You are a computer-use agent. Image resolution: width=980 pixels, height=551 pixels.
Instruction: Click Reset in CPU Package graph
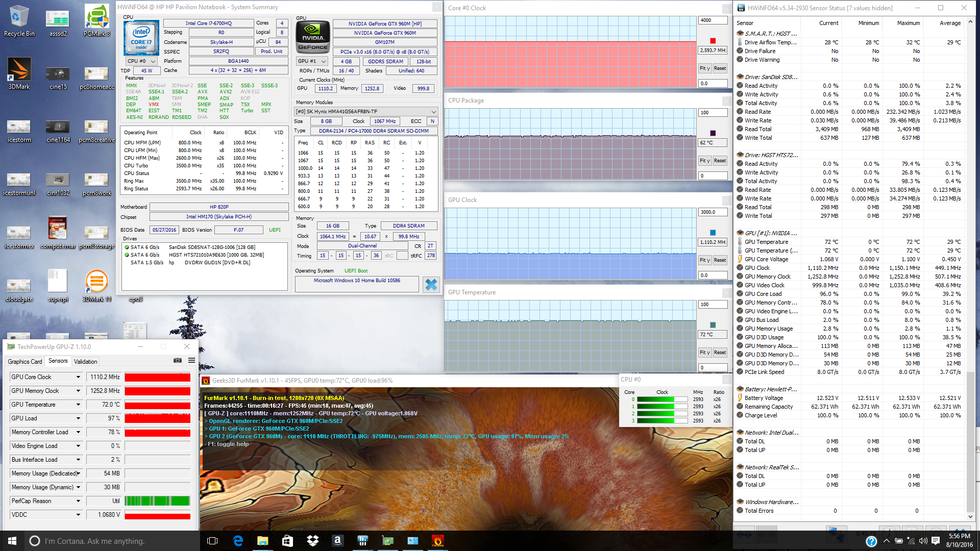[720, 161]
